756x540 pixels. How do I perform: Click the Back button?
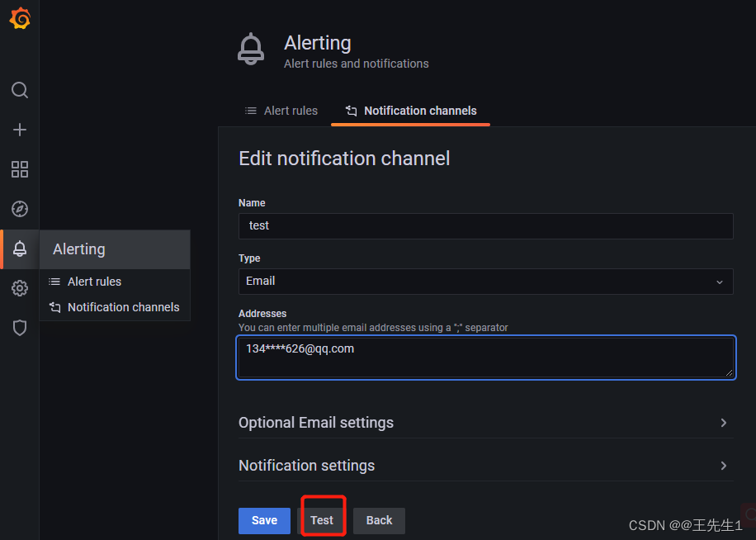click(x=379, y=520)
